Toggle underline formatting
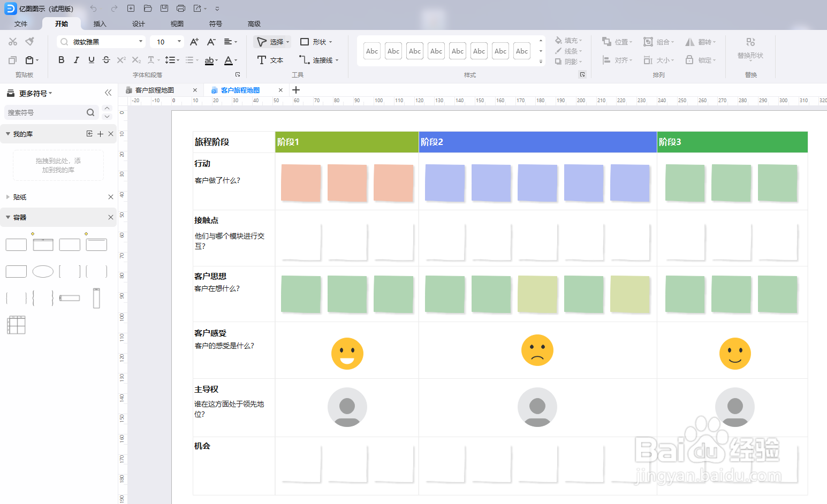The height and width of the screenshot is (504, 827). point(92,60)
